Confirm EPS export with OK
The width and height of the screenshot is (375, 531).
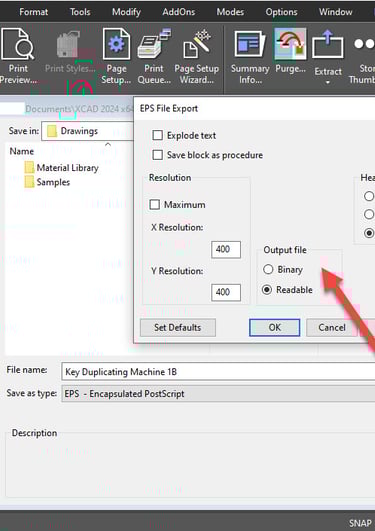274,327
